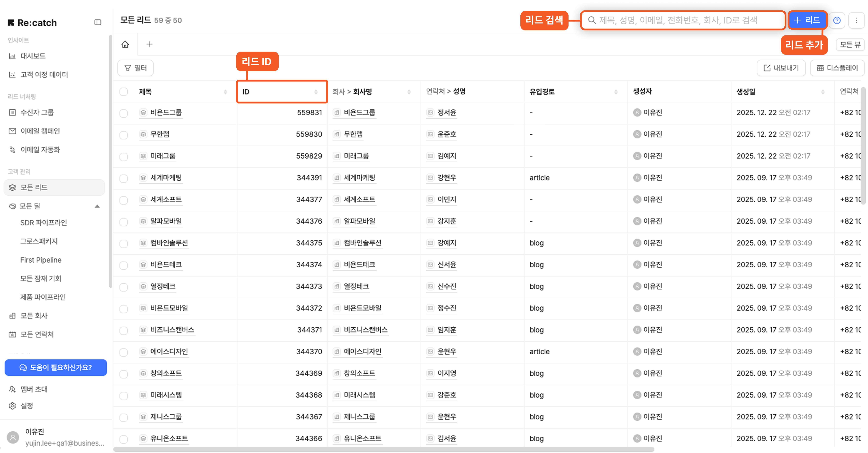Select the checkbox for 무한랩 row
The image size is (868, 453).
pyautogui.click(x=124, y=135)
